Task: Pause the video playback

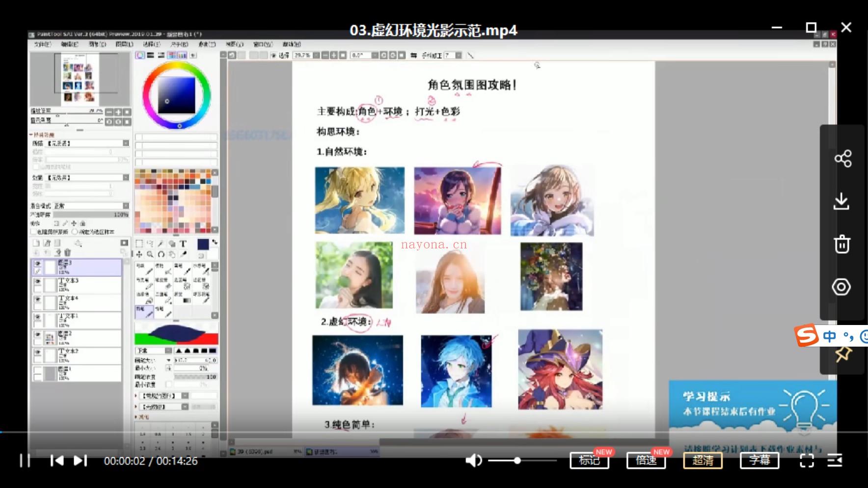Action: 25,461
